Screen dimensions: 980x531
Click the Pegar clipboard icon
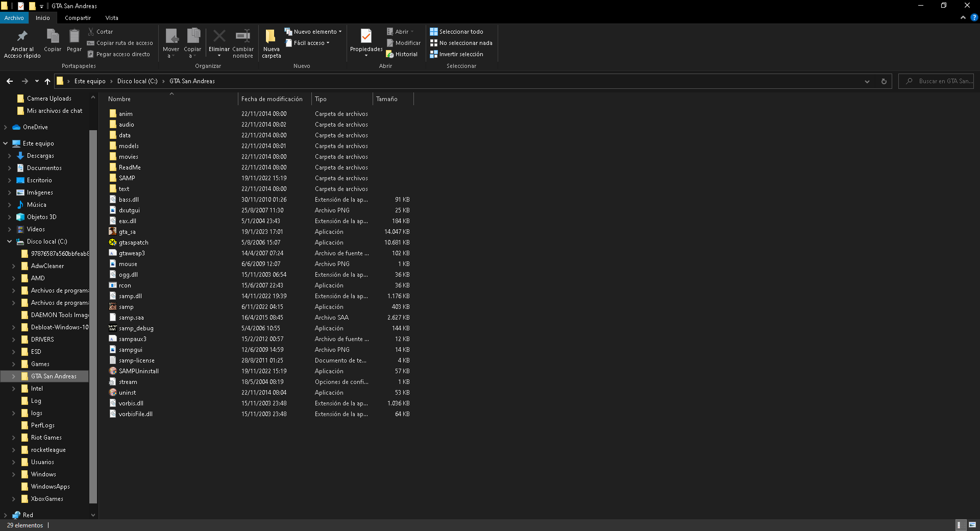(x=74, y=36)
